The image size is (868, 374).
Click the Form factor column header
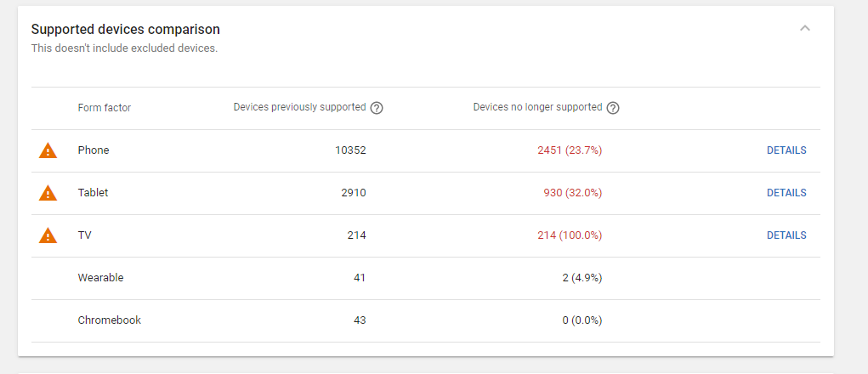pos(105,108)
